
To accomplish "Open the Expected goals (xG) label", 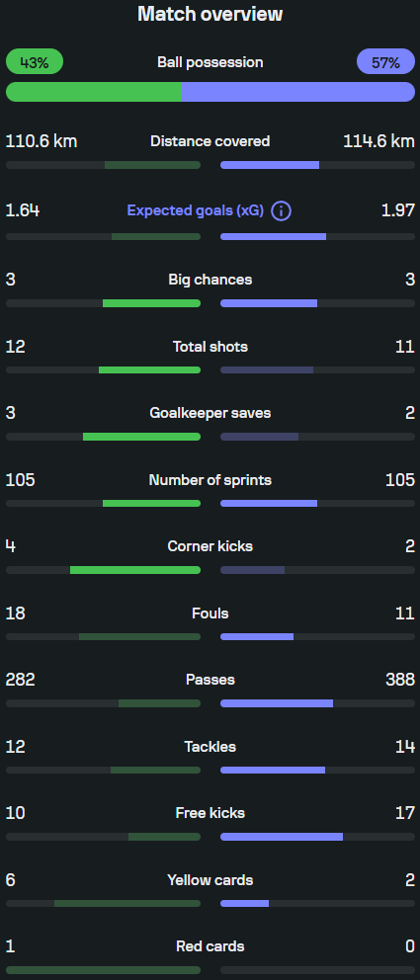I will coord(197,211).
